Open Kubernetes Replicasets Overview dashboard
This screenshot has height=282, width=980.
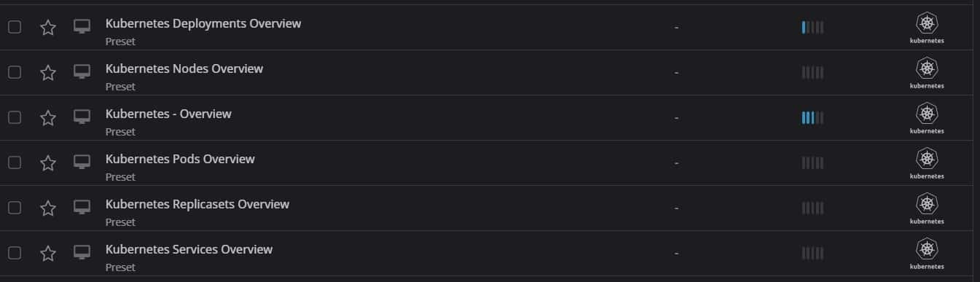pyautogui.click(x=197, y=204)
